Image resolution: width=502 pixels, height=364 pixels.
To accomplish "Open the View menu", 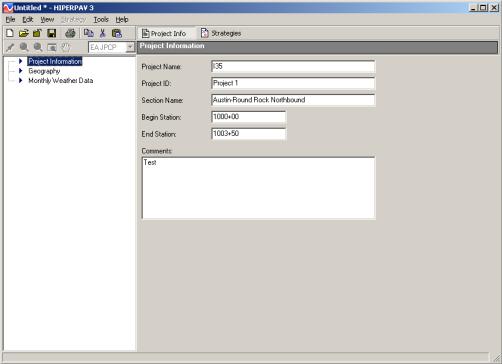I will [x=47, y=20].
